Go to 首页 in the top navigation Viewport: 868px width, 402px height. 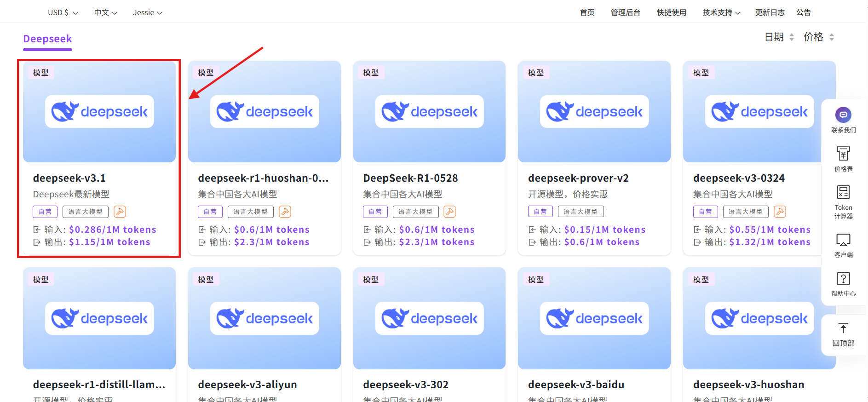pos(587,12)
